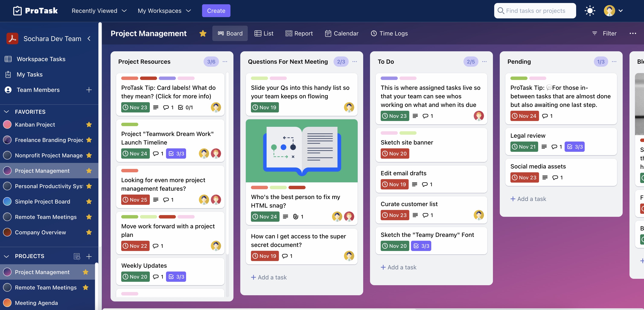
Task: Open My Tasks in the sidebar
Action: [x=29, y=74]
